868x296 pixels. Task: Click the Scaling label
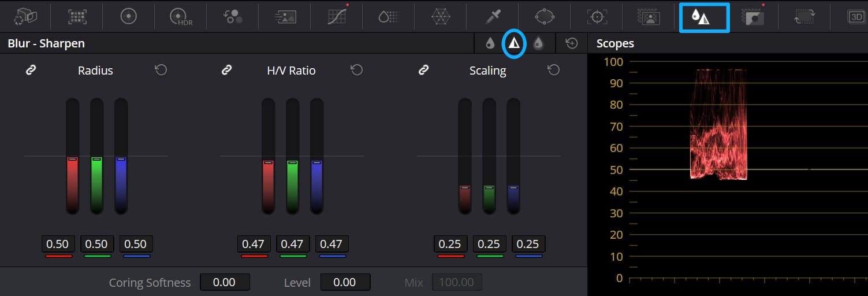[487, 71]
